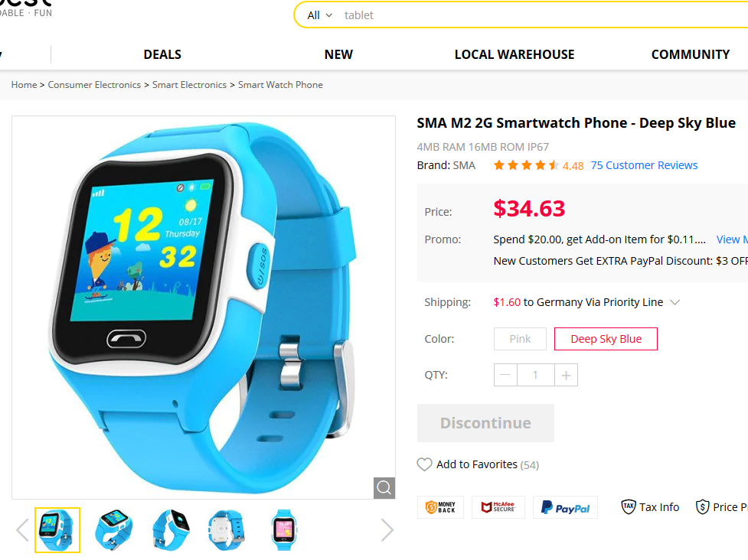Expand the shipping method chevron for Germany
748x560 pixels.
(x=675, y=302)
